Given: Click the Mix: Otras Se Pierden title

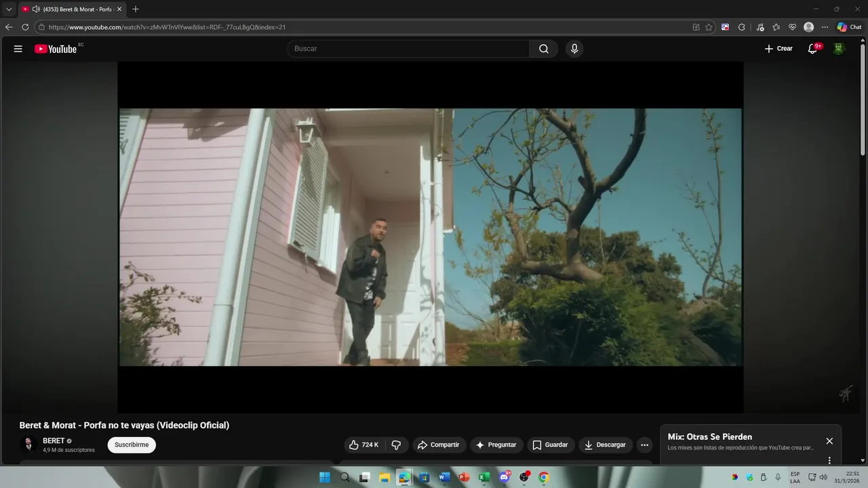Looking at the screenshot, I should pyautogui.click(x=710, y=436).
